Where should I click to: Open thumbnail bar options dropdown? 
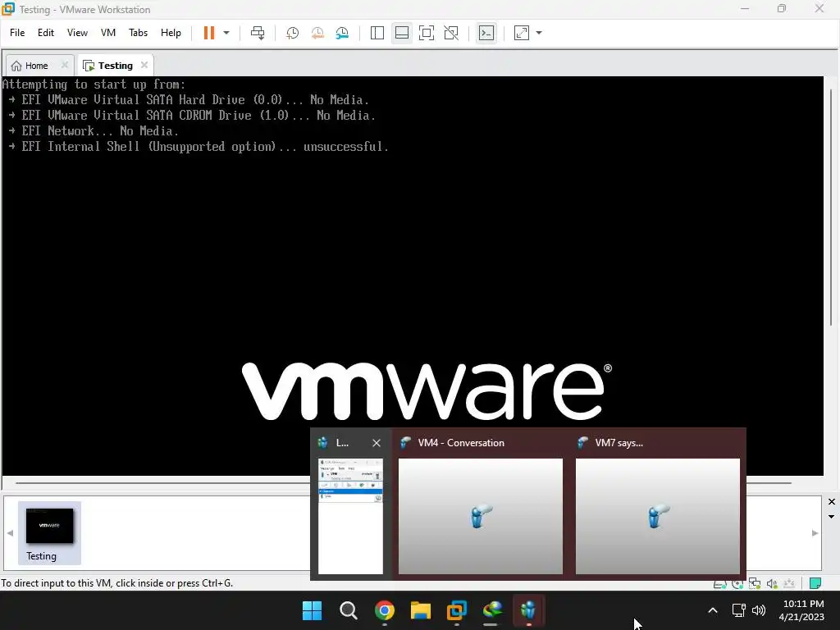coord(832,517)
